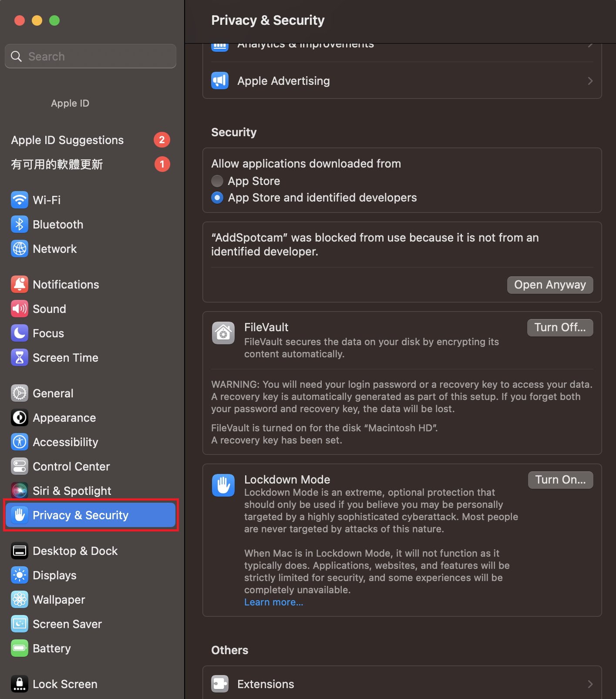The width and height of the screenshot is (616, 699).
Task: Click the Sound speaker icon
Action: point(20,309)
